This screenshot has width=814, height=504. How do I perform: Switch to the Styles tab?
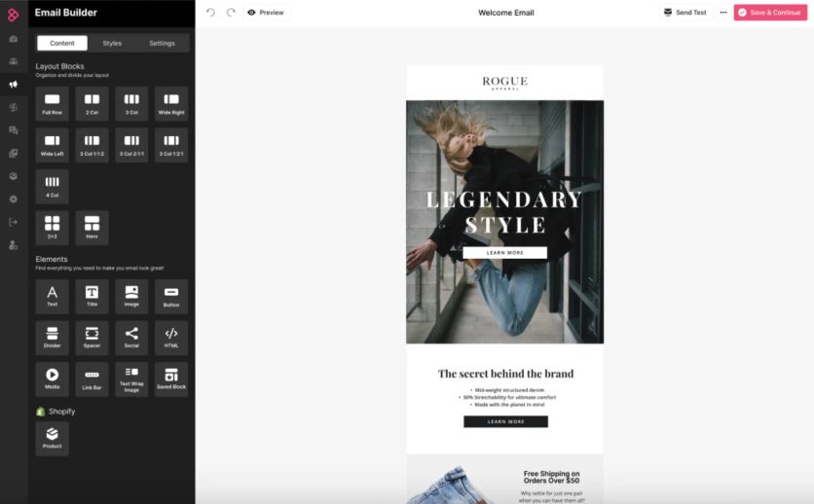pyautogui.click(x=112, y=43)
